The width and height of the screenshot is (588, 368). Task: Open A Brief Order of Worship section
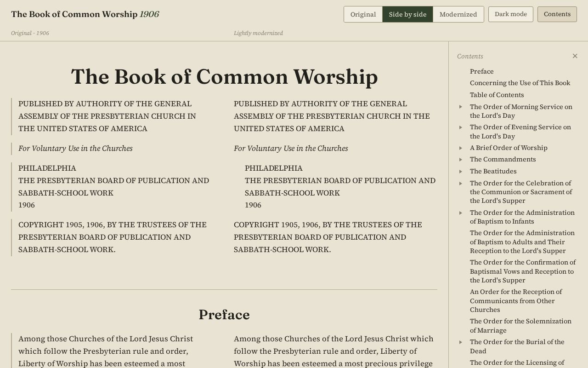[509, 148]
